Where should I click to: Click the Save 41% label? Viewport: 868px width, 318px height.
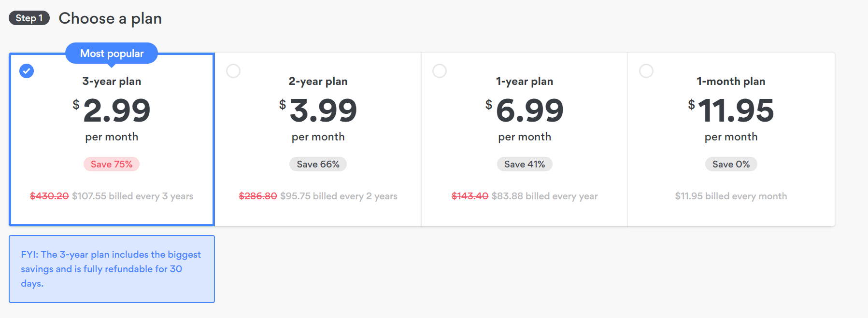click(x=525, y=165)
